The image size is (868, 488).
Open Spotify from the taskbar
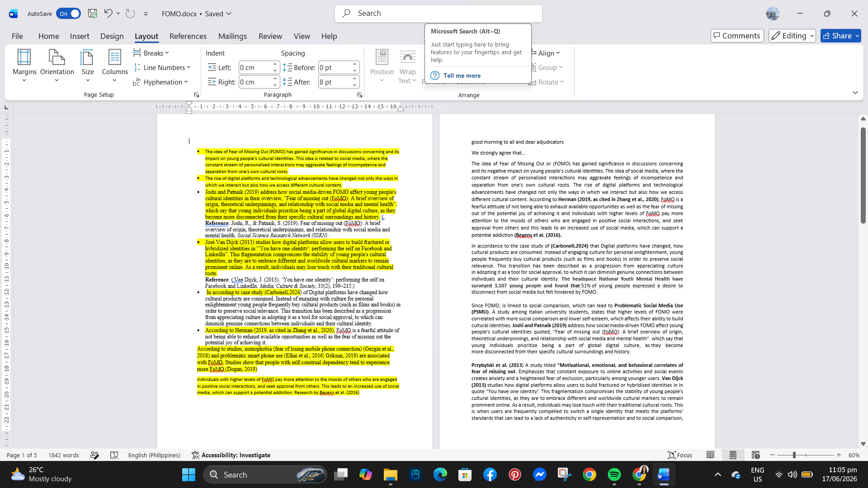pos(614,475)
